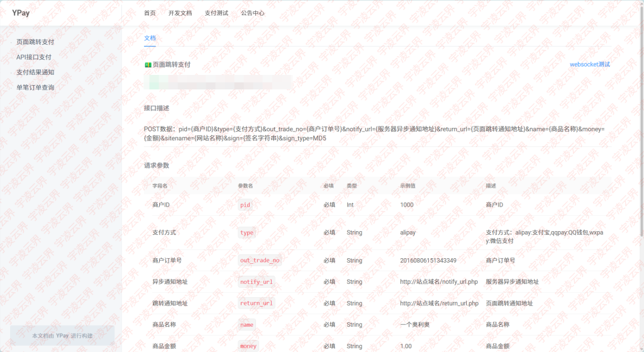644x352 pixels.
Task: Click the return_url.php example URL
Action: pyautogui.click(x=439, y=304)
